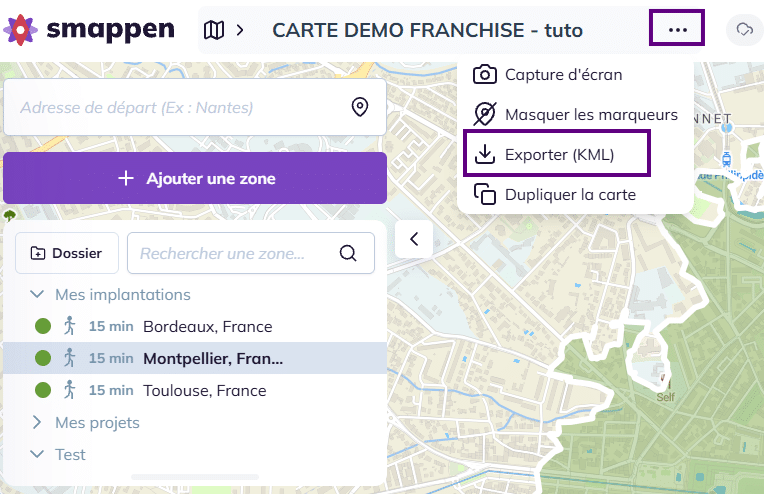Select Capture d'écran menu entry

(561, 74)
